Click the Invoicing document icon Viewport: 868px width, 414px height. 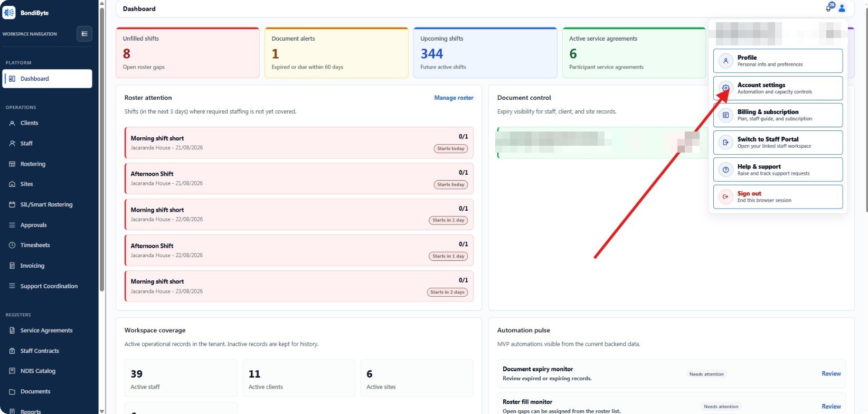point(12,266)
